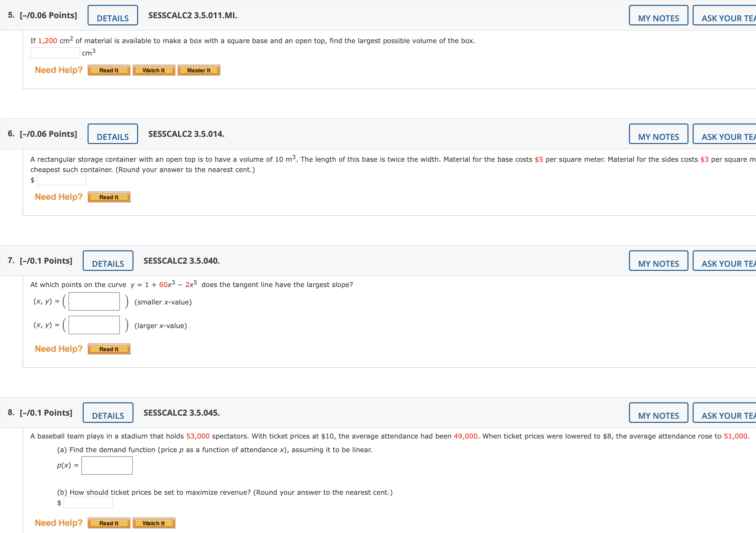Click the container cost dollar field
The height and width of the screenshot is (533, 756).
pyautogui.click(x=62, y=180)
